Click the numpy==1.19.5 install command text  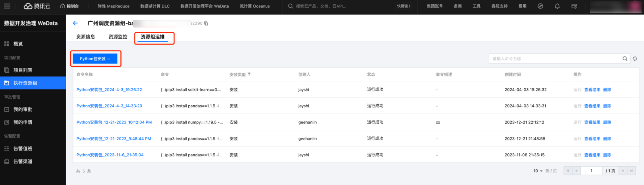pyautogui.click(x=192, y=122)
